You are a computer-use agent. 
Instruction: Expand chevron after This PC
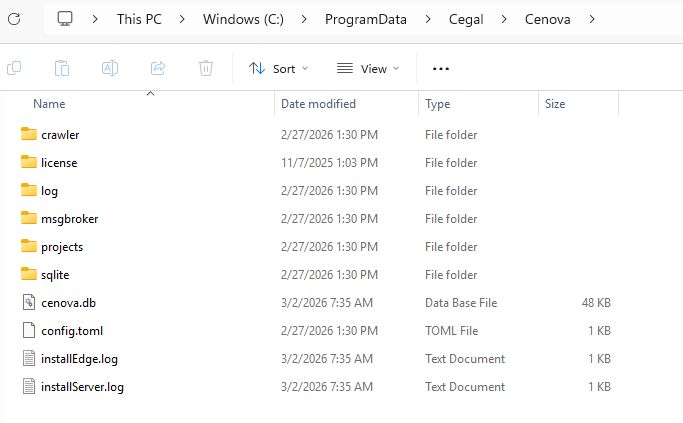(182, 20)
